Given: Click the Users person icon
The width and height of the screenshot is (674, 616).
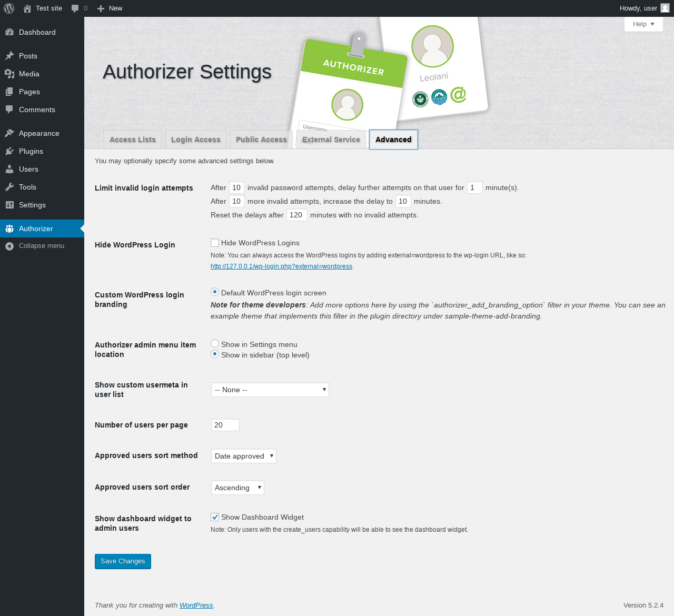Looking at the screenshot, I should click(9, 169).
